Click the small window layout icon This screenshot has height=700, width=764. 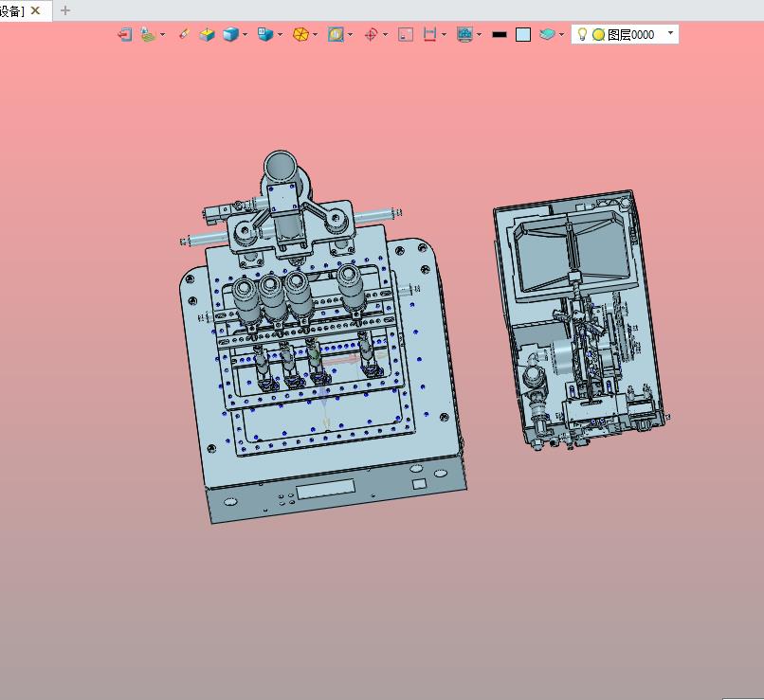(406, 34)
